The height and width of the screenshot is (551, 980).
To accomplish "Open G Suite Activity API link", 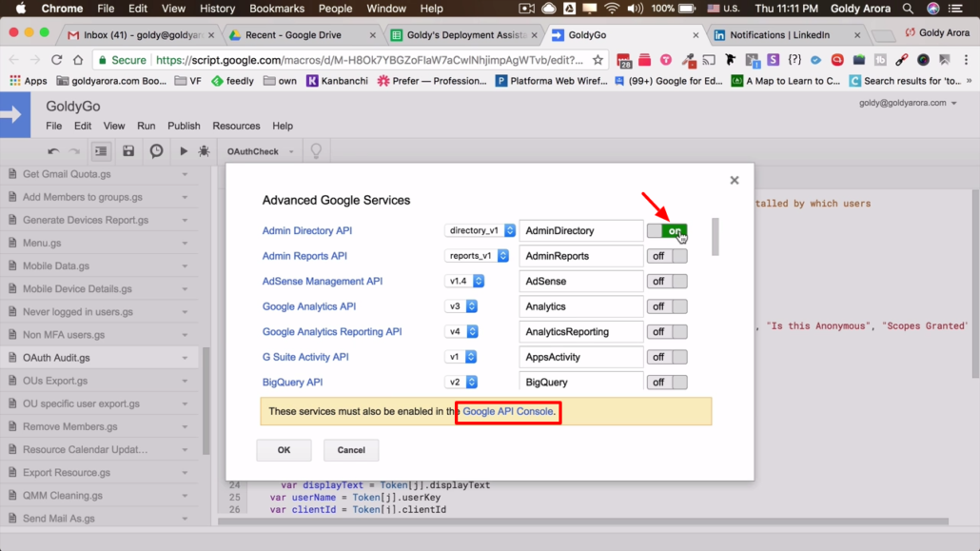I will pyautogui.click(x=305, y=357).
